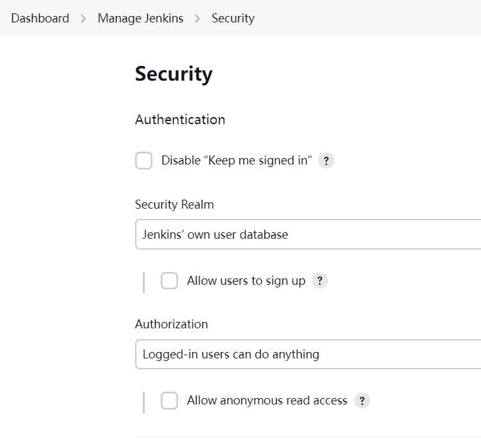Viewport: 481px width, 448px height.
Task: Click the "Allow anonymous read access" label text
Action: (267, 401)
